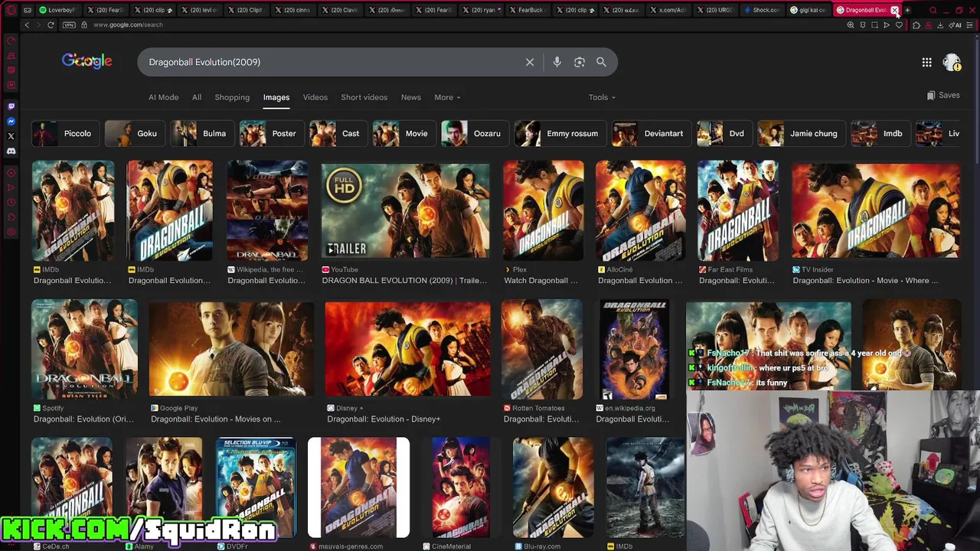
Task: Filter images by Goku chip
Action: [x=135, y=133]
